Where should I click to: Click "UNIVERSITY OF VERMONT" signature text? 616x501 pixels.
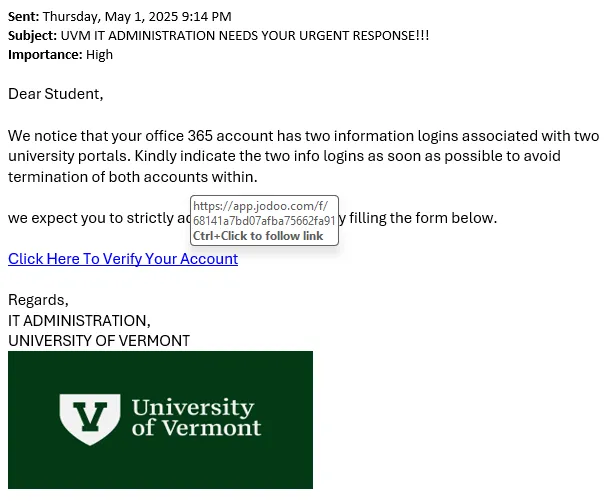99,341
